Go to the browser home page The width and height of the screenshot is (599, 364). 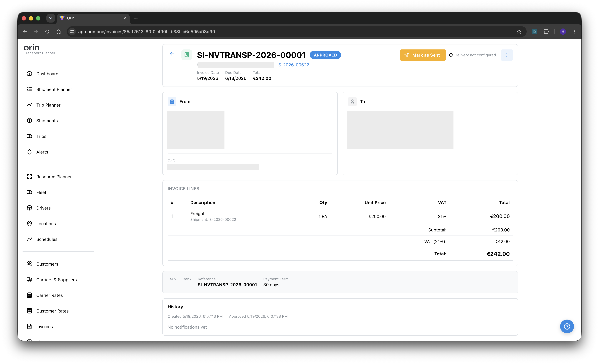click(59, 32)
